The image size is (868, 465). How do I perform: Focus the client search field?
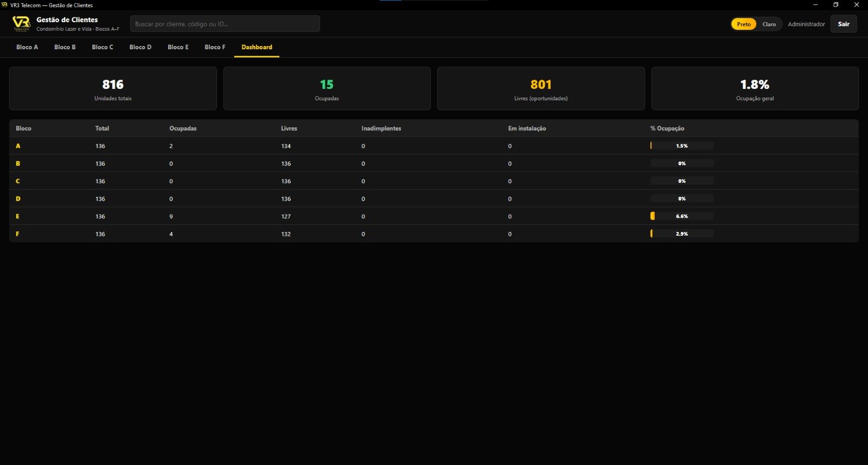coord(225,24)
